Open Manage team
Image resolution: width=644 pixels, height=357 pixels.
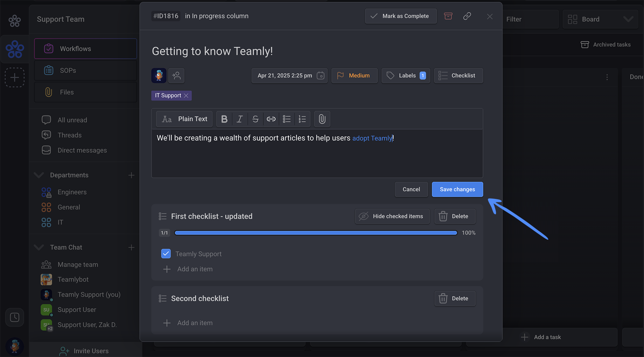pos(78,264)
